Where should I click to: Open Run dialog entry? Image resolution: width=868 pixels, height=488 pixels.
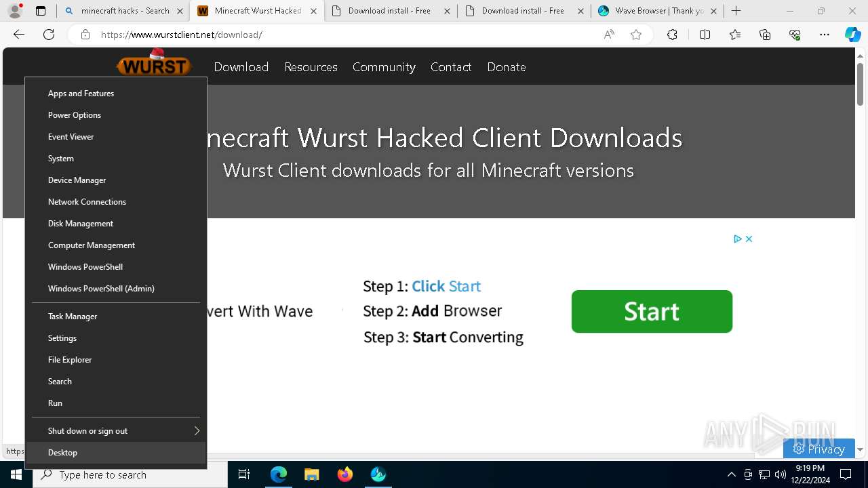(116, 403)
